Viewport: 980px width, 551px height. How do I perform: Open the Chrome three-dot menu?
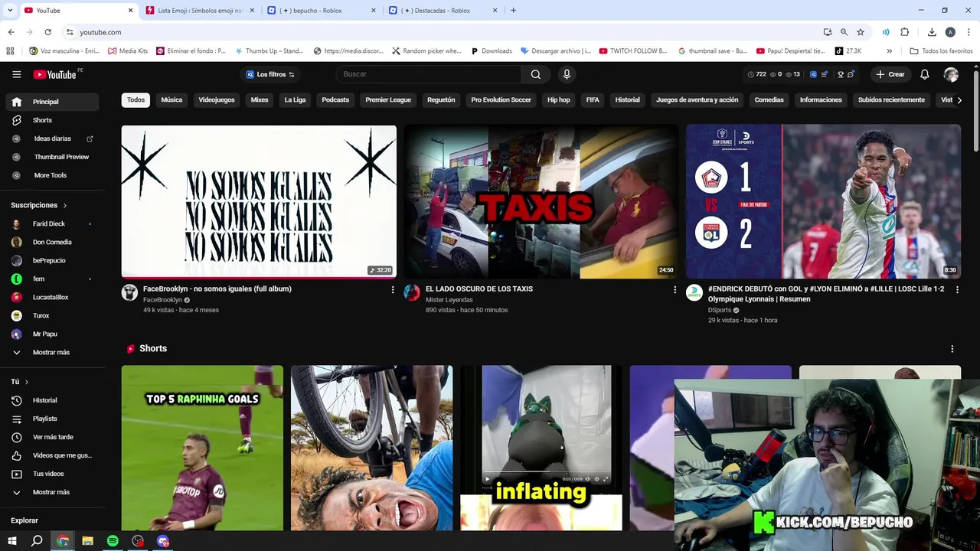[x=969, y=32]
